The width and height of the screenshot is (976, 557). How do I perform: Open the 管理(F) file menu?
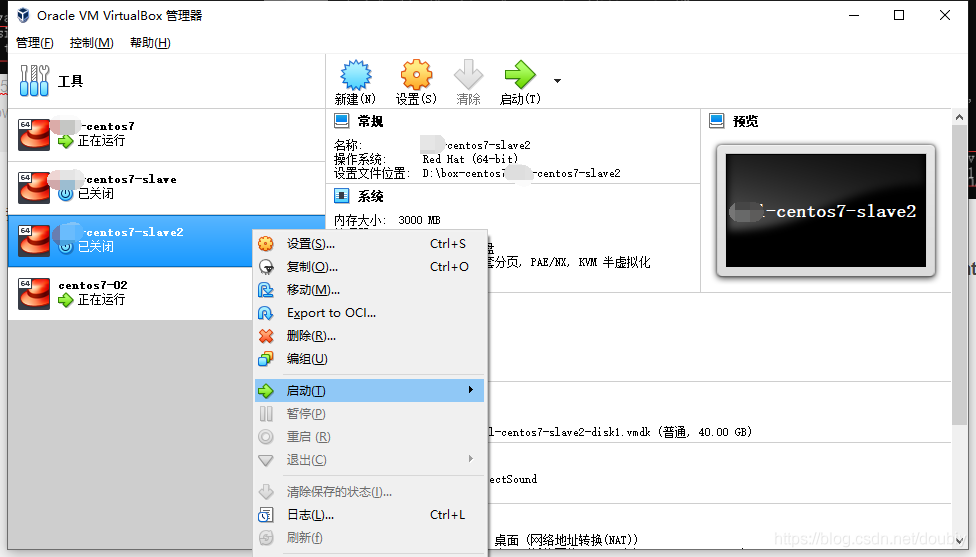coord(35,42)
